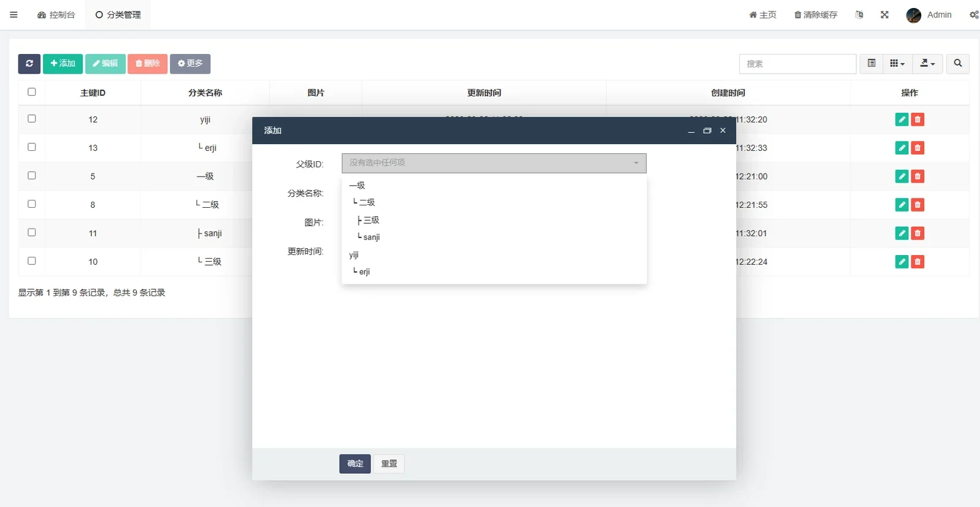This screenshot has height=507, width=980.
Task: Click the green 添加 button
Action: click(62, 64)
